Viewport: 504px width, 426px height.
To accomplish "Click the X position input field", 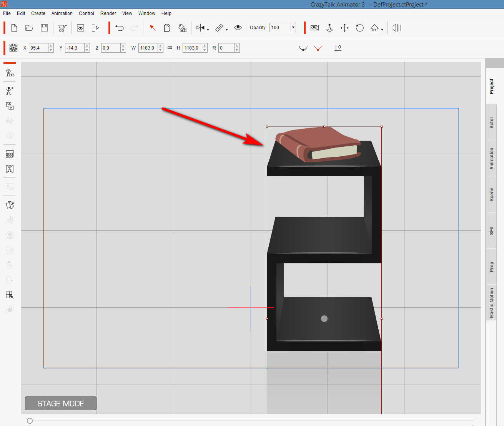I will click(38, 48).
